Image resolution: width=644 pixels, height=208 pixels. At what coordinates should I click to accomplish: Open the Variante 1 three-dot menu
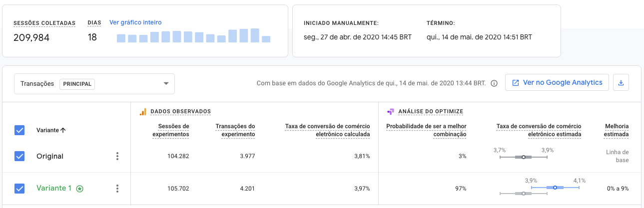pos(117,189)
